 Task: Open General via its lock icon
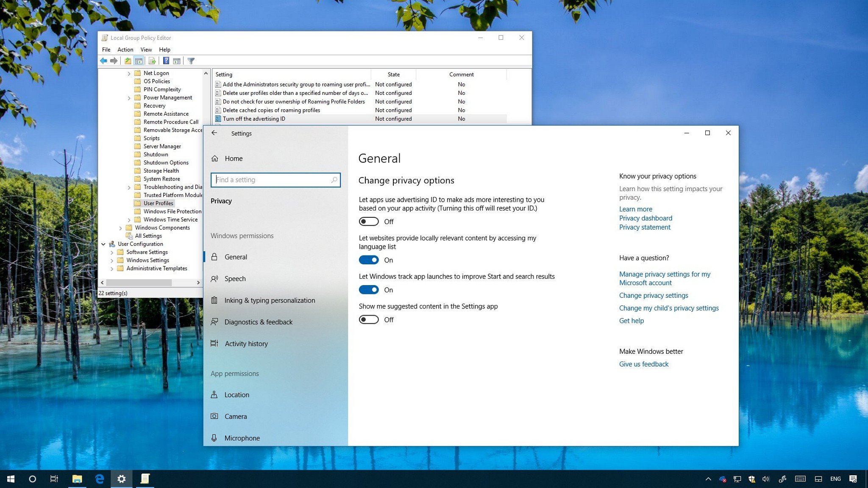(214, 257)
